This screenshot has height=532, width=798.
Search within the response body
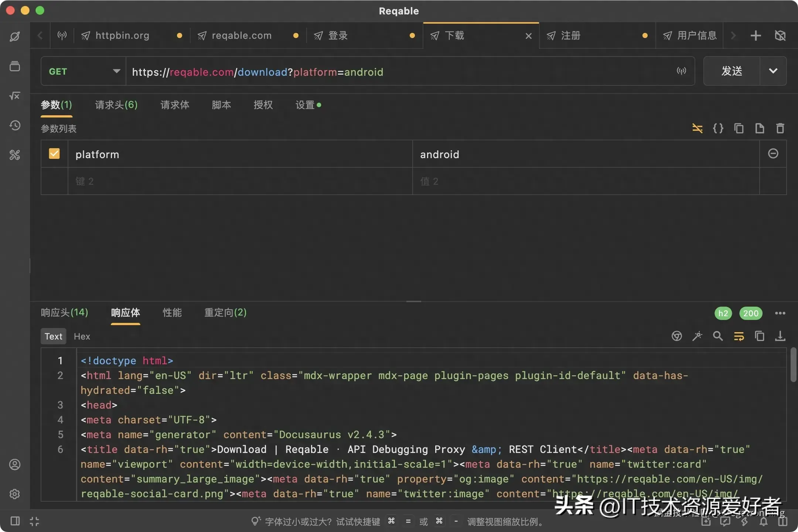718,336
